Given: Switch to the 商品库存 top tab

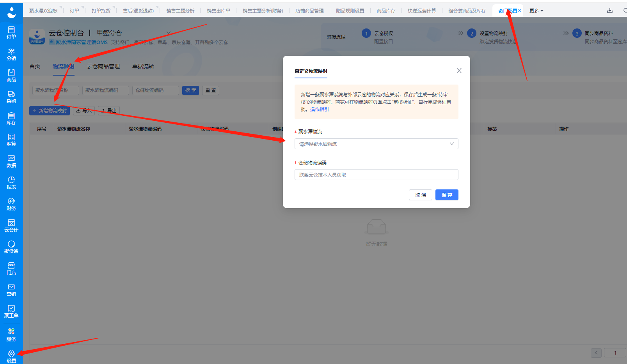Looking at the screenshot, I should tap(386, 11).
